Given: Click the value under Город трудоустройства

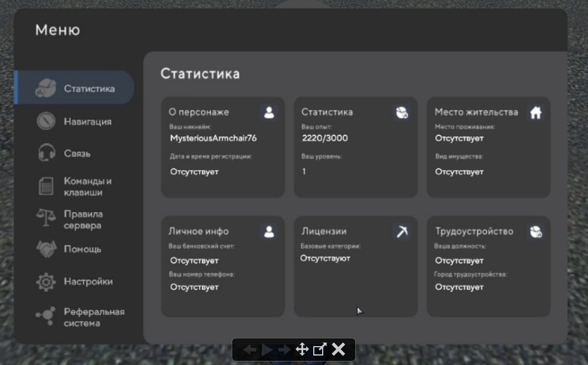Looking at the screenshot, I should 459,287.
